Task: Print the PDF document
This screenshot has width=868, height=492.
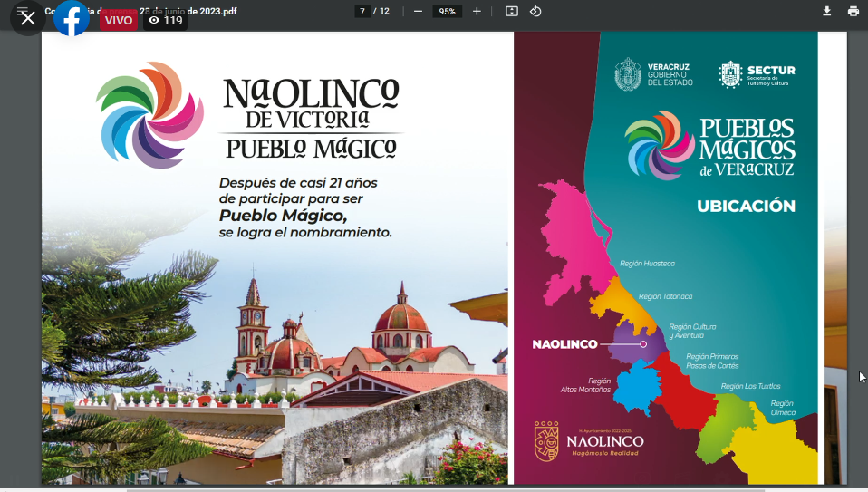Action: click(854, 11)
